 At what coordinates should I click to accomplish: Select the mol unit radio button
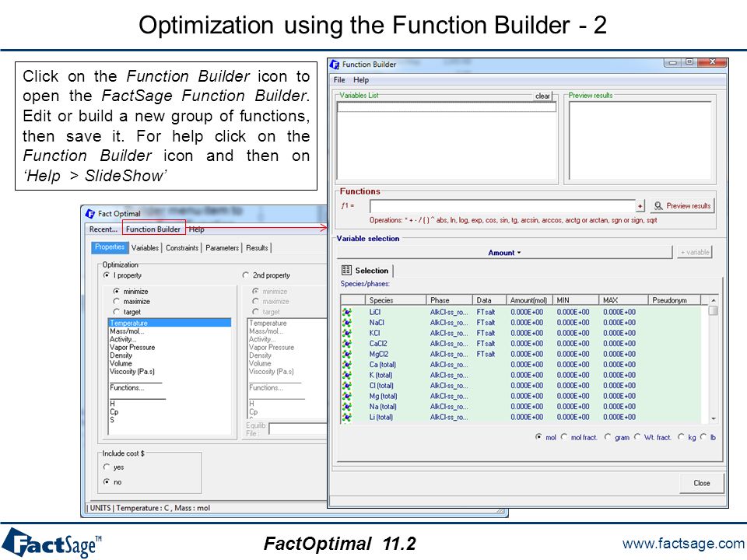coord(538,437)
